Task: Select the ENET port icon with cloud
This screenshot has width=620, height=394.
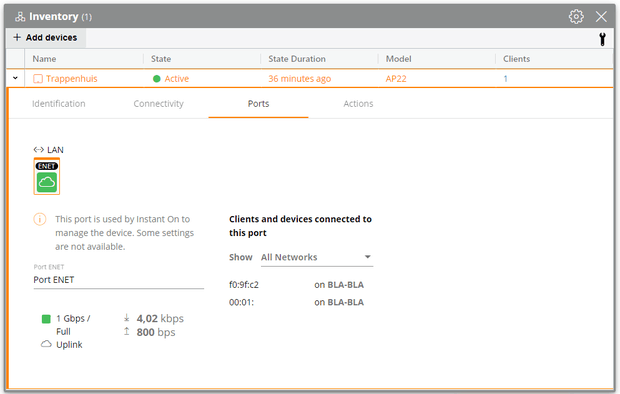Action: (47, 176)
